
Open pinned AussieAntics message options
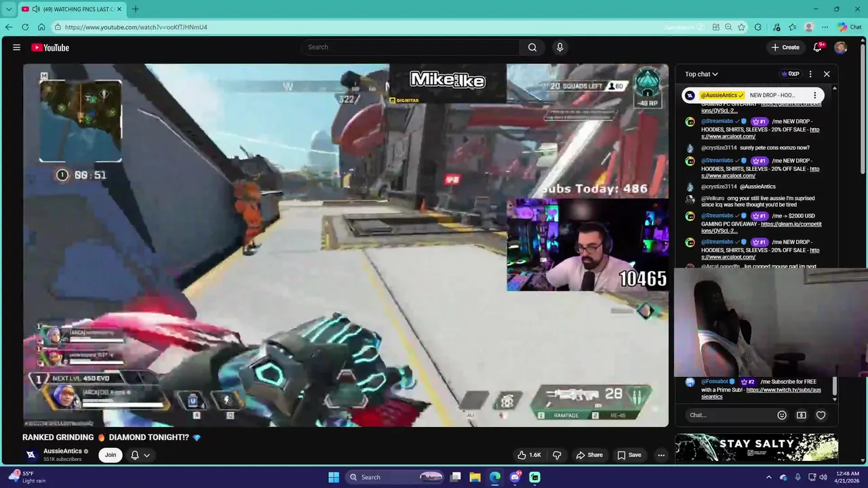tap(815, 96)
